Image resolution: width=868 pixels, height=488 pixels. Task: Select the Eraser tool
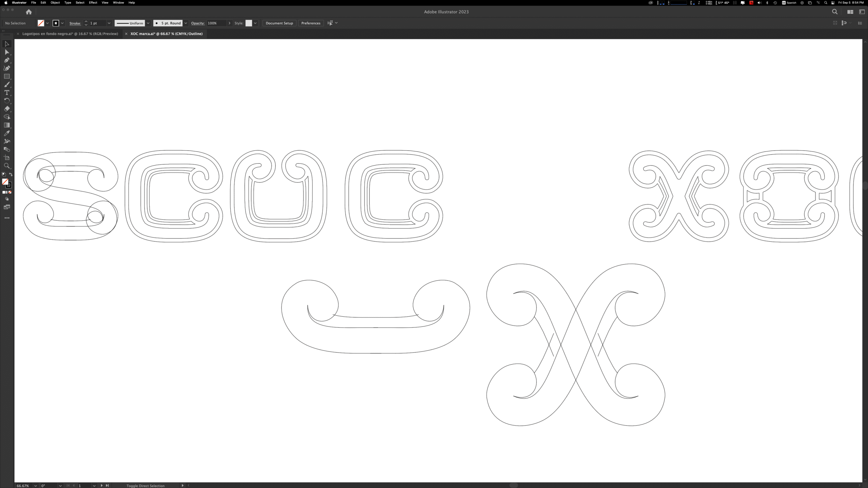tap(6, 109)
